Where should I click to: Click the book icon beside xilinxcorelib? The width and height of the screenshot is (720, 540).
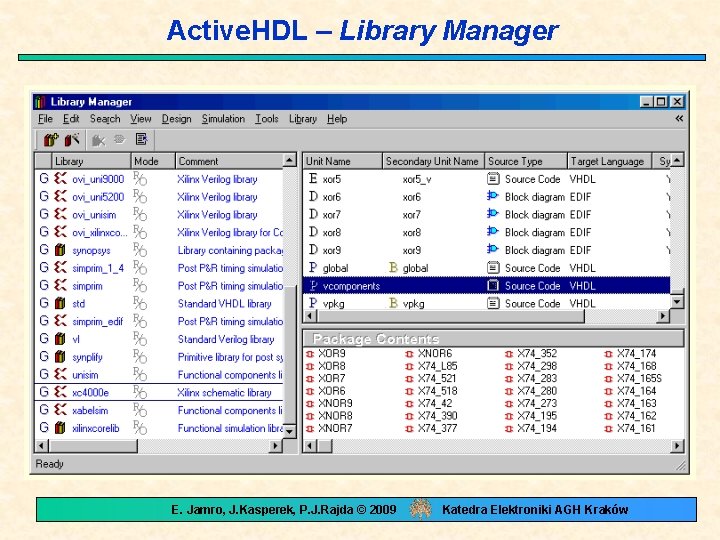tap(60, 428)
